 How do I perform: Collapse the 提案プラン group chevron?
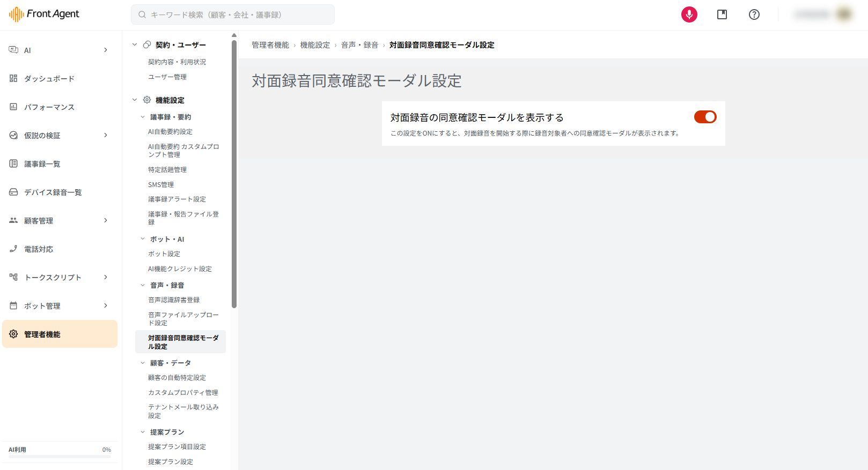(x=143, y=432)
